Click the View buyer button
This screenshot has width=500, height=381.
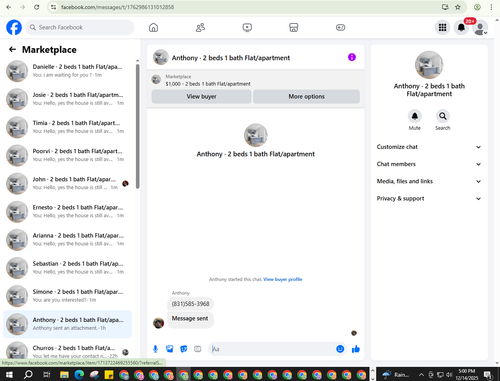tap(201, 96)
